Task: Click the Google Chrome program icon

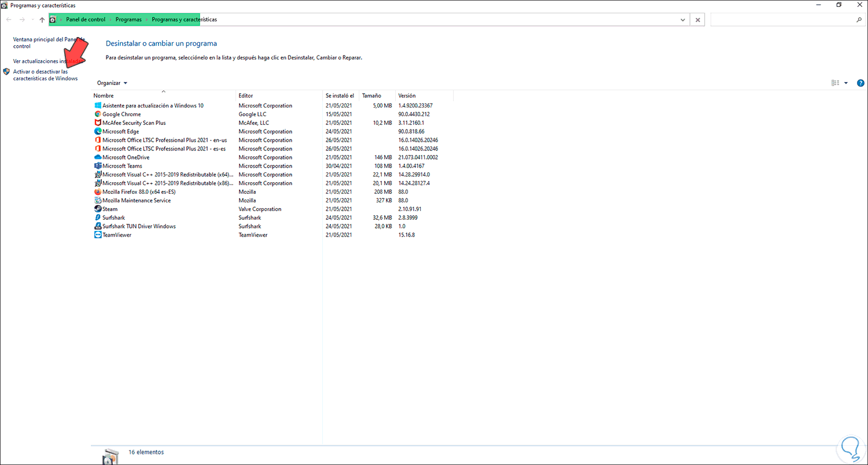Action: point(98,115)
